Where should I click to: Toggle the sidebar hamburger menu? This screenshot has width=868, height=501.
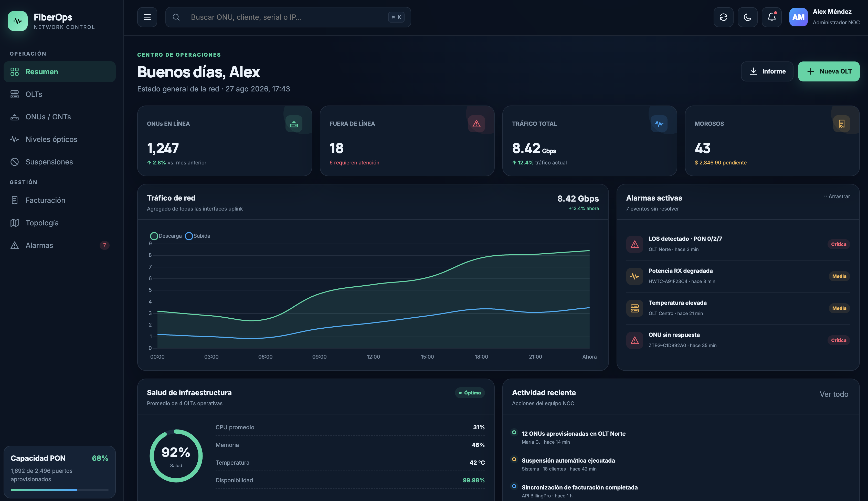point(147,17)
